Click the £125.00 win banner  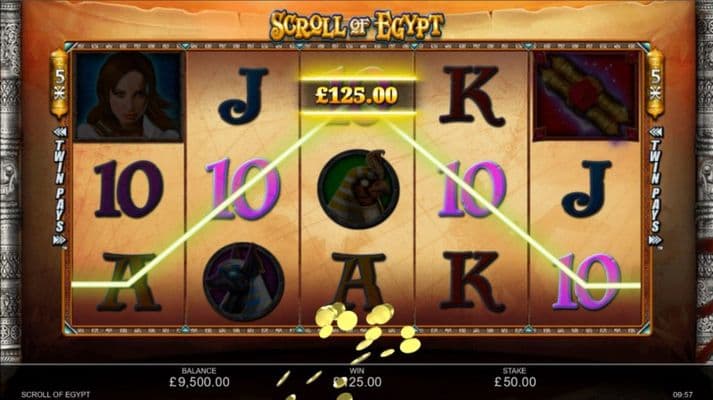pos(357,95)
